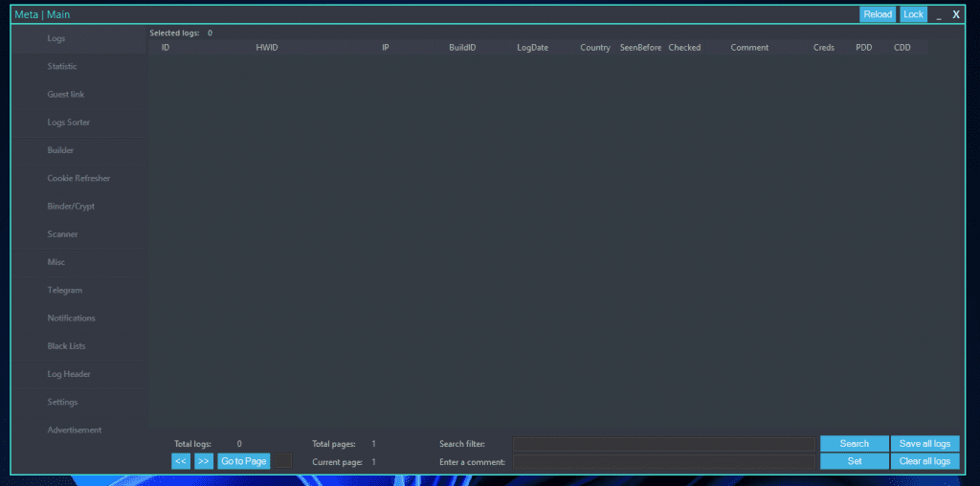Advance to next page with >> button
The width and height of the screenshot is (980, 486).
pyautogui.click(x=204, y=461)
